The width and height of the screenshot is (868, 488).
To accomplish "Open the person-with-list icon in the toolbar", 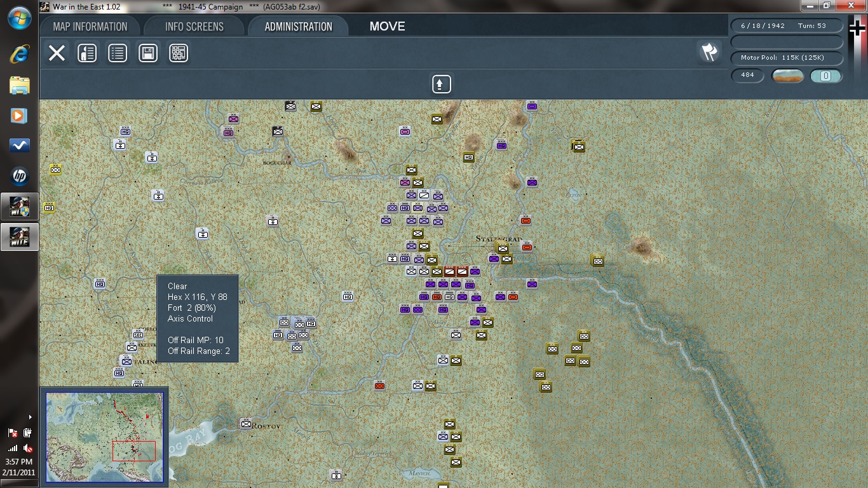I will pyautogui.click(x=87, y=53).
